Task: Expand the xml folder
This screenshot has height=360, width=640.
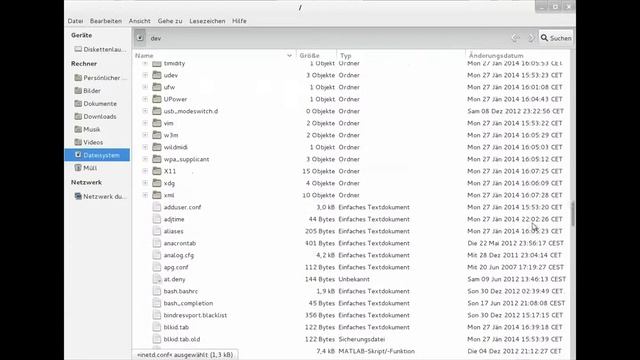Action: (x=145, y=195)
